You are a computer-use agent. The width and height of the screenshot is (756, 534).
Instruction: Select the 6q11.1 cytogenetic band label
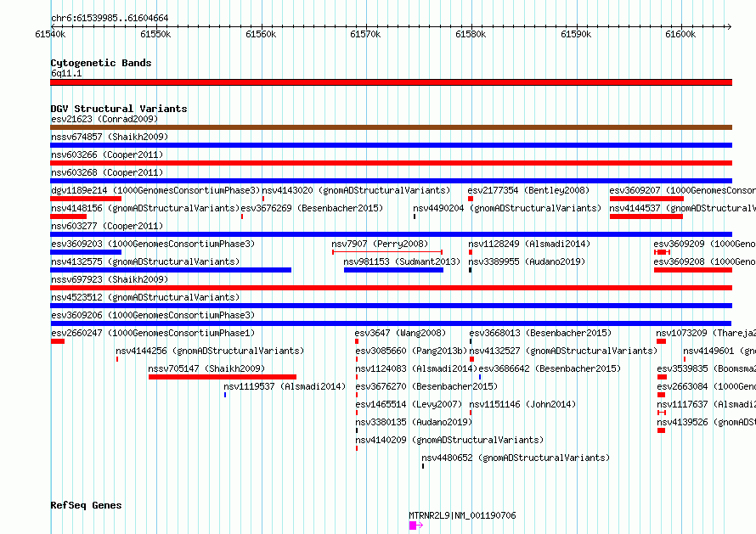click(66, 73)
